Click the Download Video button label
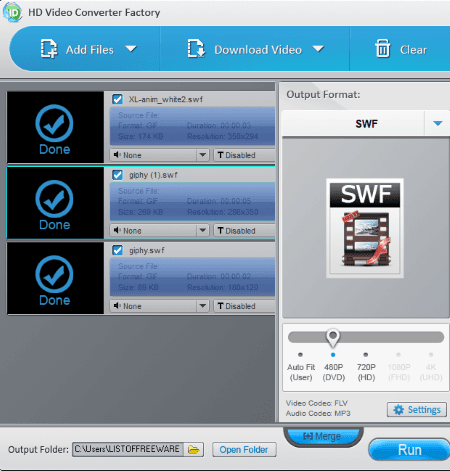Image resolution: width=450 pixels, height=471 pixels. click(x=258, y=50)
